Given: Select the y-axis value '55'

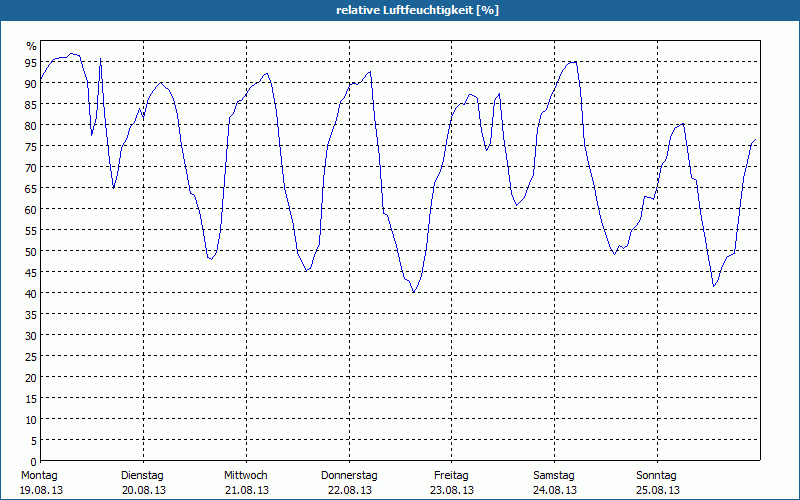Looking at the screenshot, I should coord(31,231).
